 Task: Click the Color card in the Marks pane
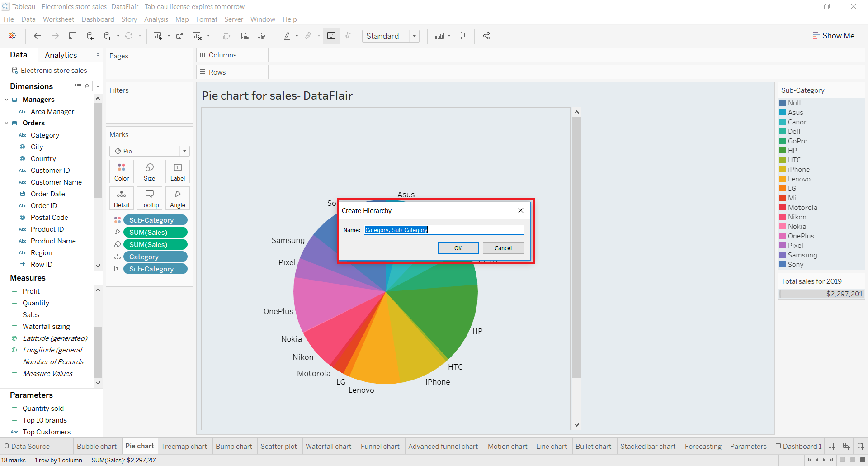pyautogui.click(x=121, y=171)
